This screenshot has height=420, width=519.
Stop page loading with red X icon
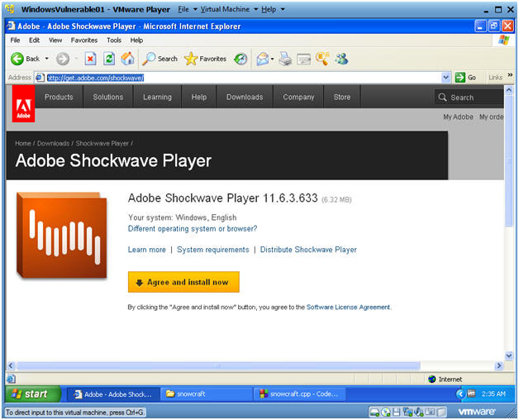(x=90, y=59)
